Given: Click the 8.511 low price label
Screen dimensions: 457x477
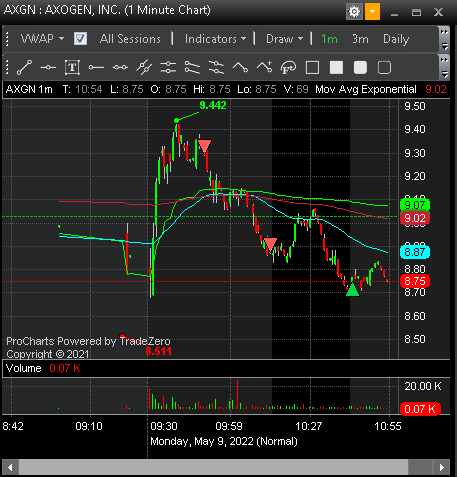Looking at the screenshot, I should click(x=158, y=351).
